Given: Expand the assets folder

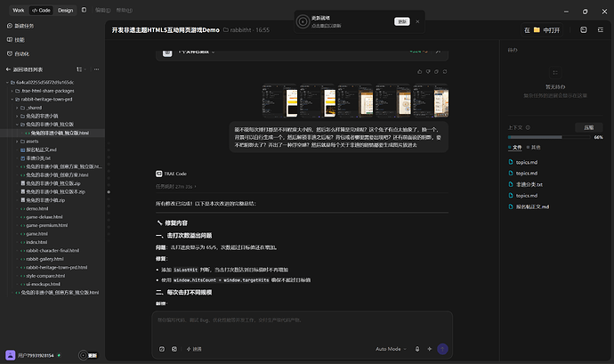Looking at the screenshot, I should tap(17, 142).
